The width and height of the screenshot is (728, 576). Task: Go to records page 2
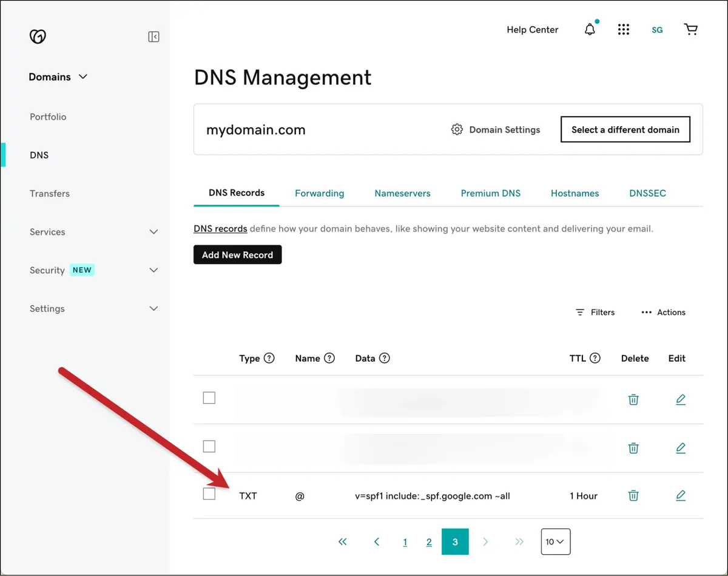pos(429,542)
